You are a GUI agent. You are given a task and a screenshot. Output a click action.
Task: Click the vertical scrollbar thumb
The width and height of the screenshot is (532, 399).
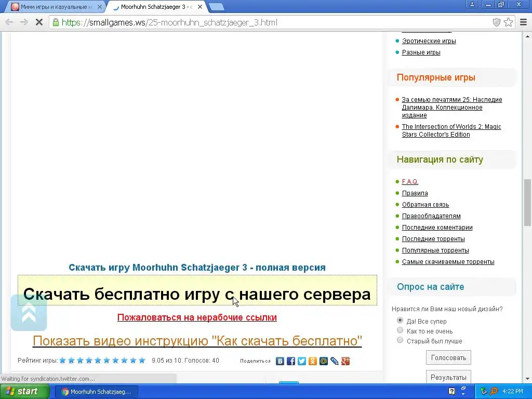point(528,202)
